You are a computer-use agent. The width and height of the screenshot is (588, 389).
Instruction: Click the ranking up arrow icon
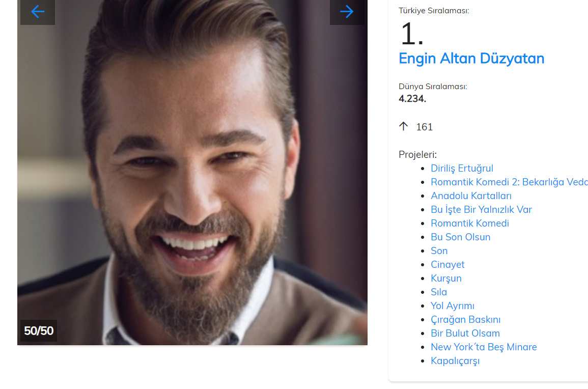coord(404,126)
